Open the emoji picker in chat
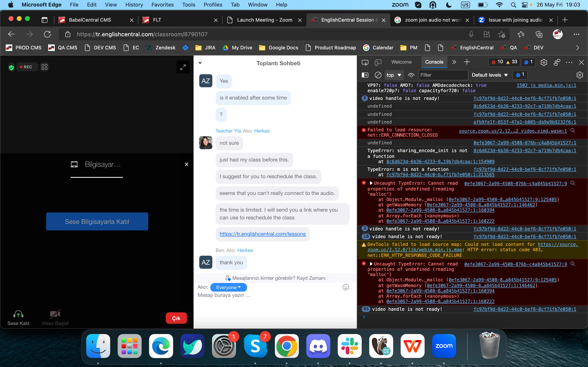588x367 pixels. click(x=345, y=287)
